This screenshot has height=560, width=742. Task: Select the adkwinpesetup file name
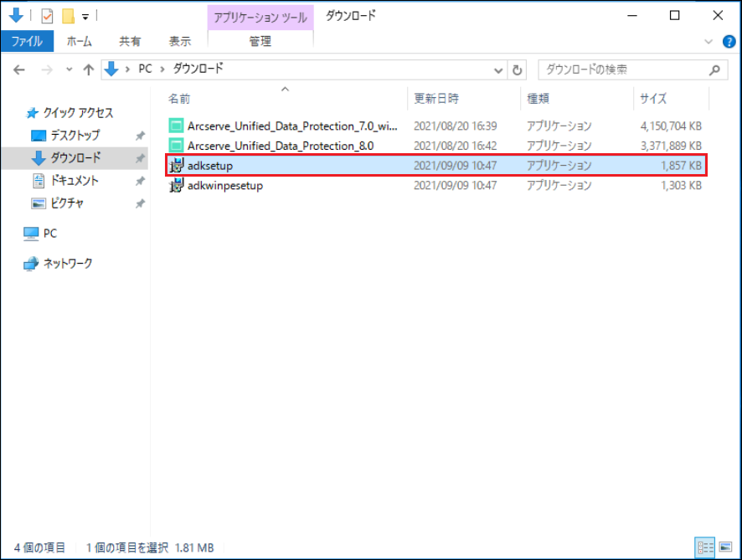225,185
